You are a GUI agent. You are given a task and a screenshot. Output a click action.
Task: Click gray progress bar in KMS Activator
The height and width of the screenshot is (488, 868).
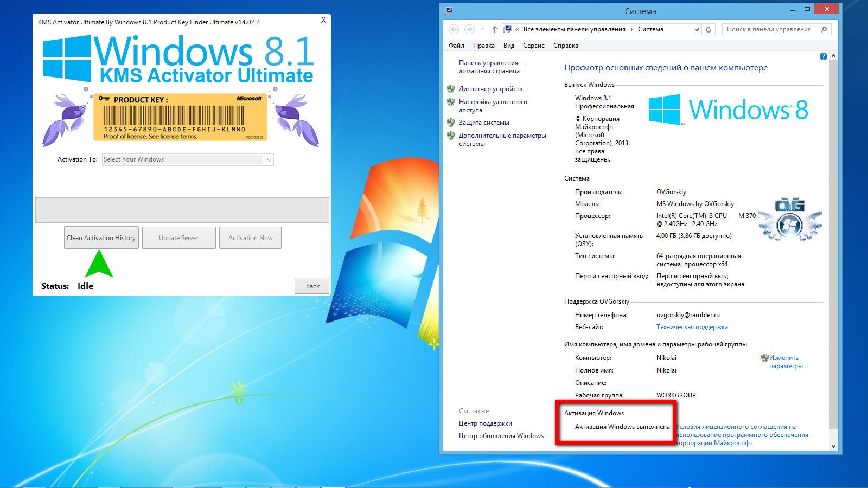182,210
